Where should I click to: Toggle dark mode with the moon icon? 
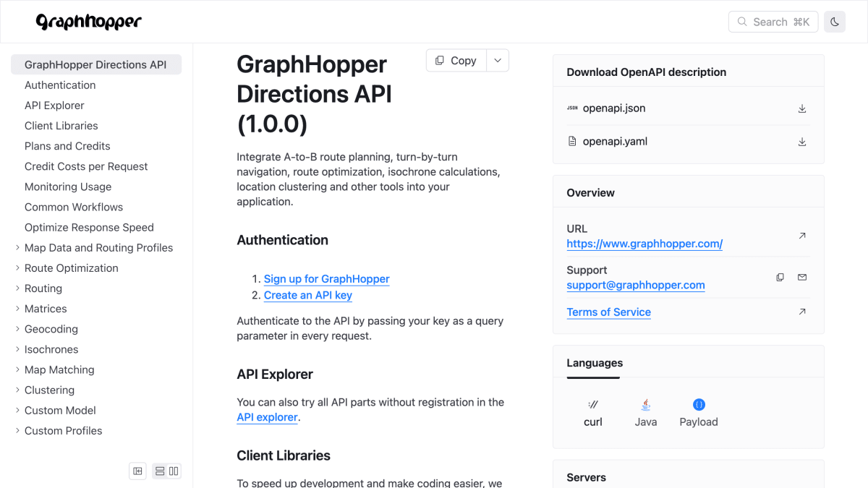(835, 22)
